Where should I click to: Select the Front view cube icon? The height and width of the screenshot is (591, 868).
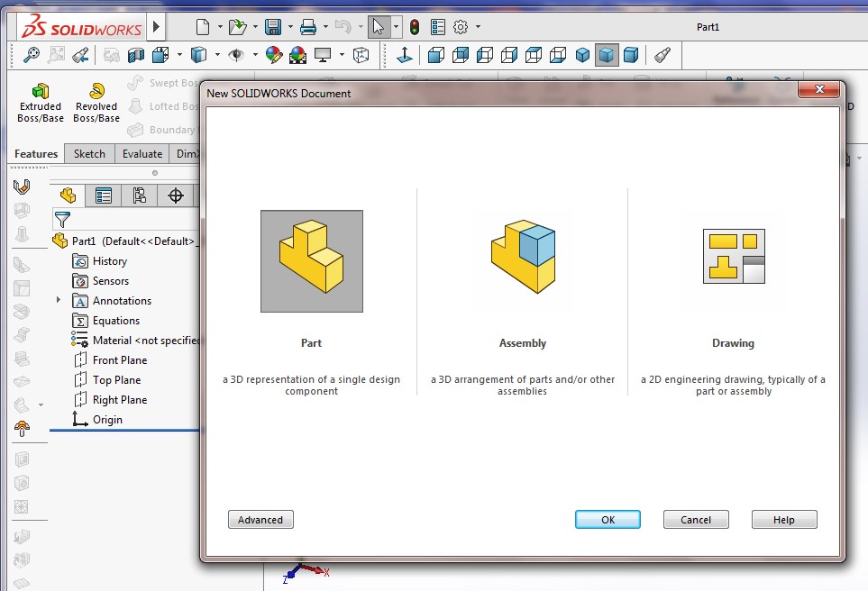click(x=436, y=55)
